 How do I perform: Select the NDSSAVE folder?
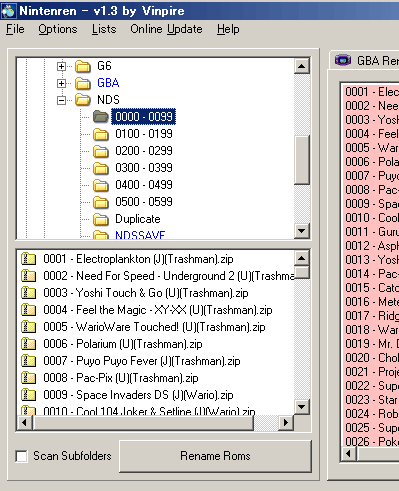click(140, 235)
